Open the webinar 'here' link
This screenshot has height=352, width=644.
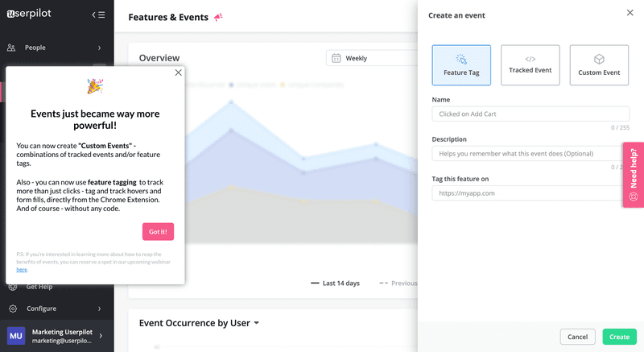(x=22, y=270)
